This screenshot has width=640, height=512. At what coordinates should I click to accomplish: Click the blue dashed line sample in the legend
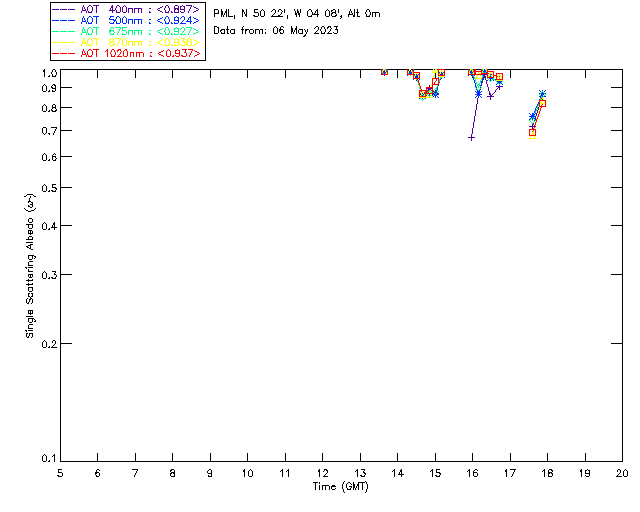[64, 21]
